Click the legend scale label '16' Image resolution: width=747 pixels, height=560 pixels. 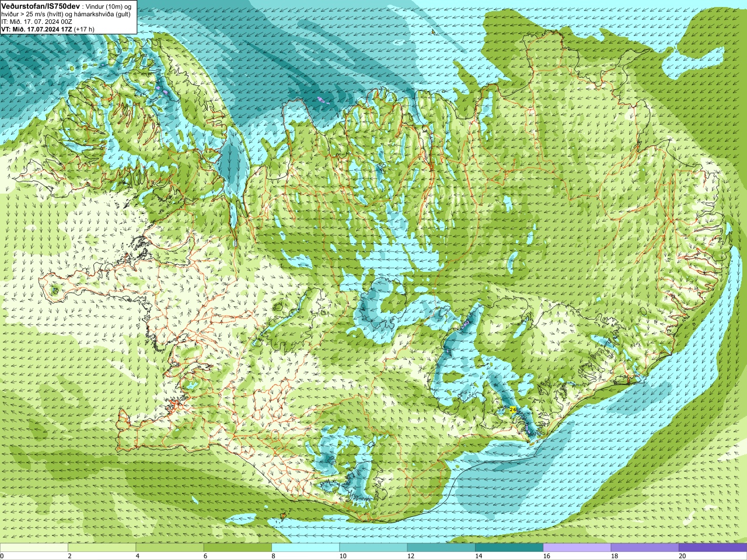point(546,556)
